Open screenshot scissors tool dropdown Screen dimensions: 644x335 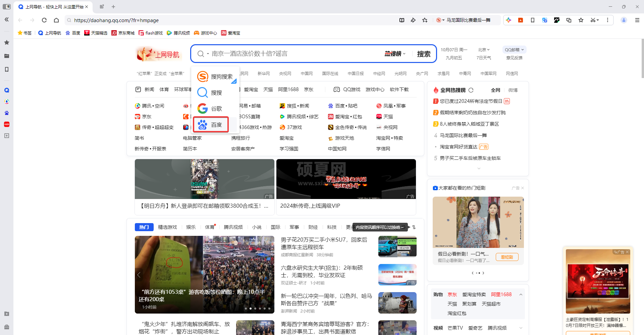tap(595, 20)
